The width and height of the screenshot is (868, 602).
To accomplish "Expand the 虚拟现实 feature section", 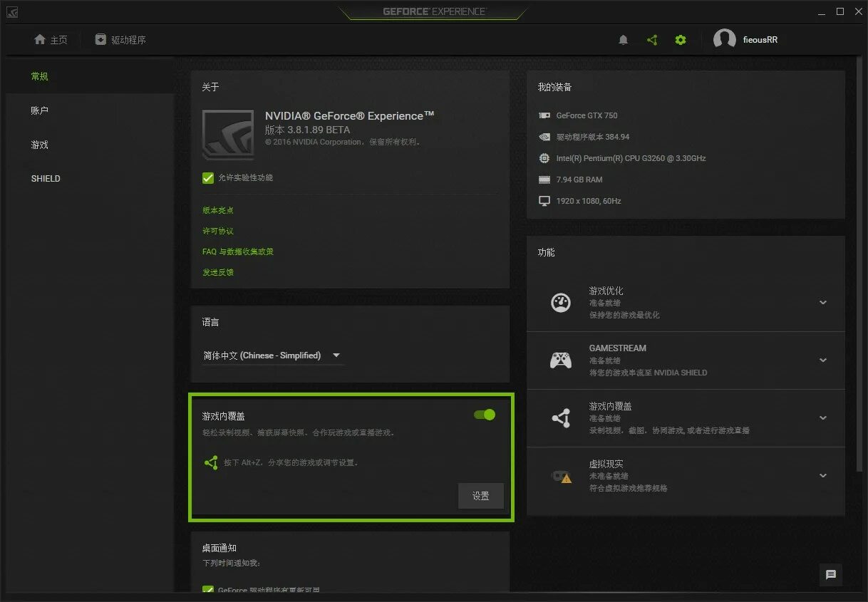I will 823,475.
